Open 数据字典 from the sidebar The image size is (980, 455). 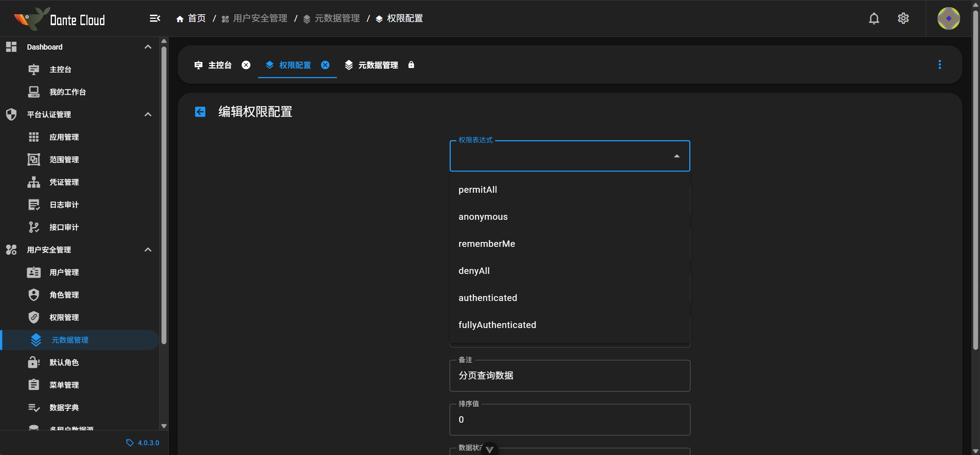point(64,407)
